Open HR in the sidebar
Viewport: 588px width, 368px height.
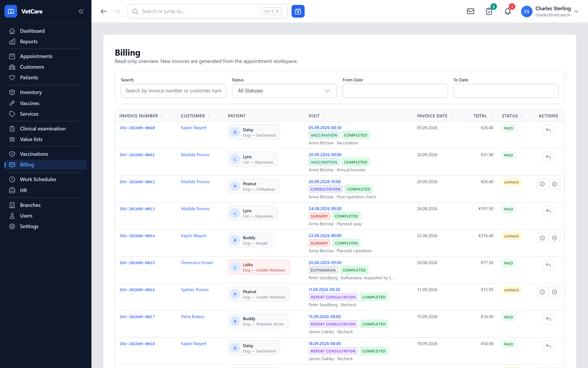tap(46, 190)
